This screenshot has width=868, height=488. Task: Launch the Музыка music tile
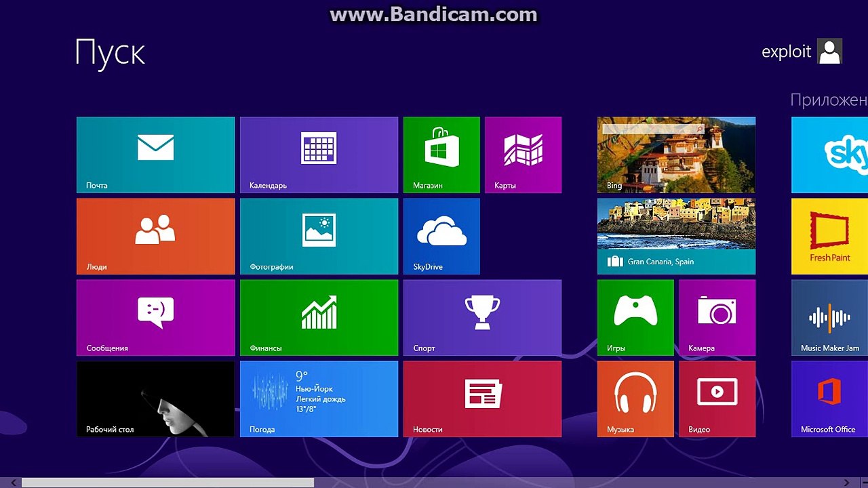coord(635,399)
